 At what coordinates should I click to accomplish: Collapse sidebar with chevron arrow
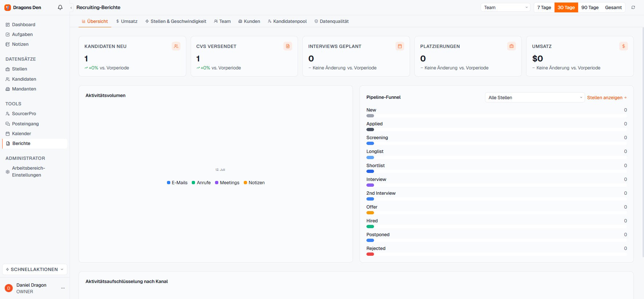[71, 8]
